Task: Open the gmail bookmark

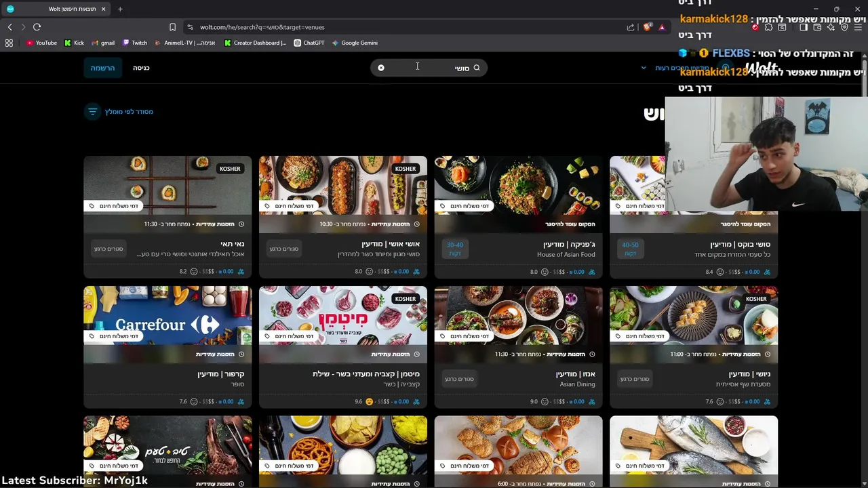Action: point(103,43)
